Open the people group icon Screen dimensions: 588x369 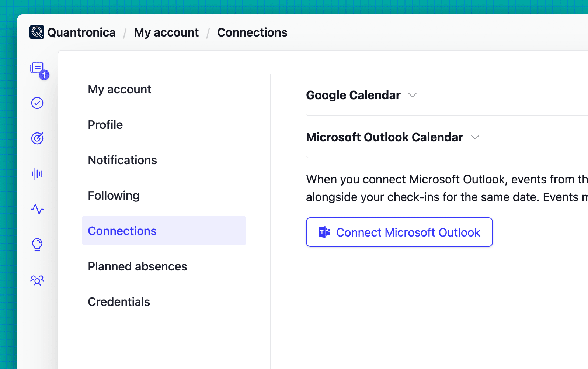click(x=37, y=280)
